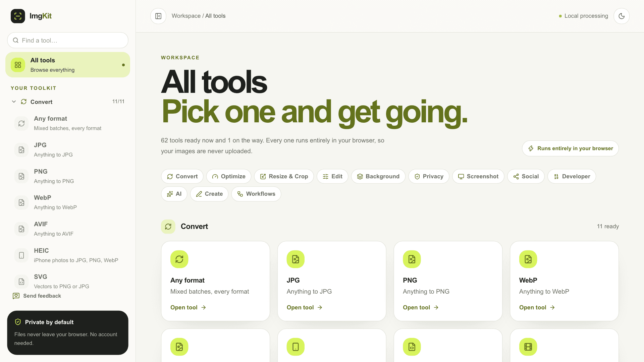
Task: Open tool link on PNG card
Action: point(421,307)
